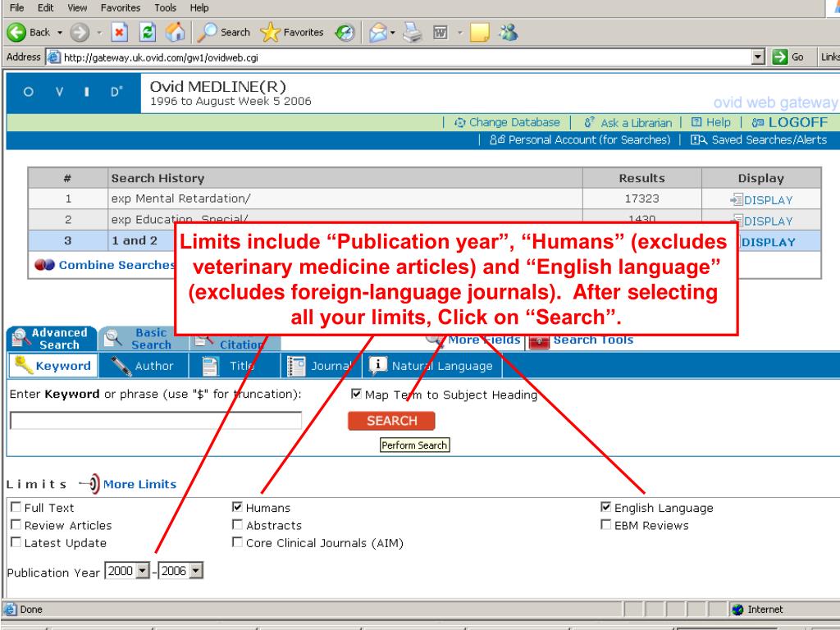
Task: Uncheck the English Language limit
Action: point(606,507)
